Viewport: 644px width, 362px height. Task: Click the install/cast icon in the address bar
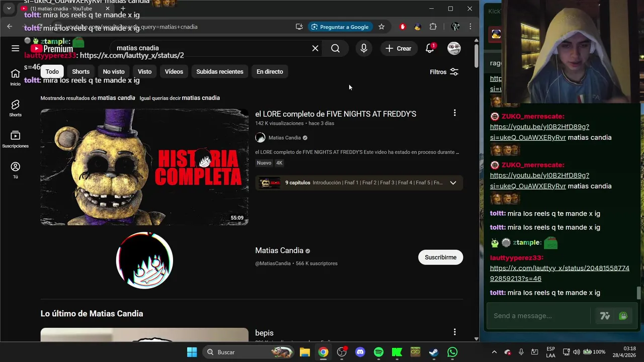[299, 27]
